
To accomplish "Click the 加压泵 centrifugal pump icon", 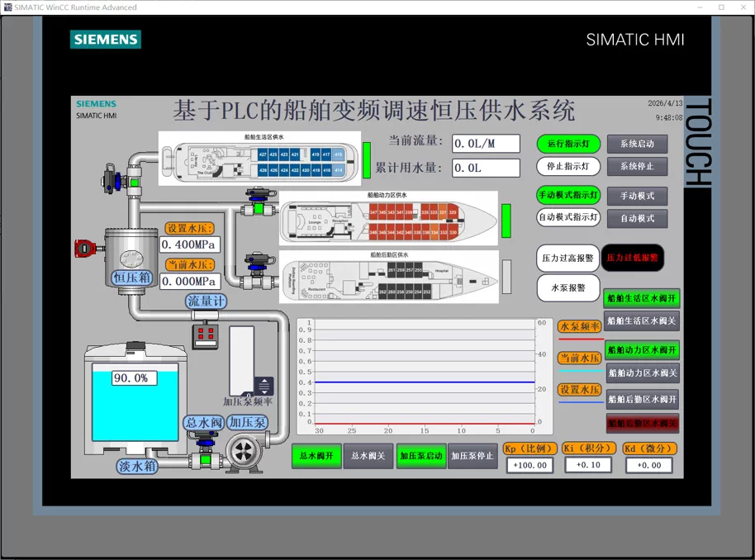I will [245, 452].
